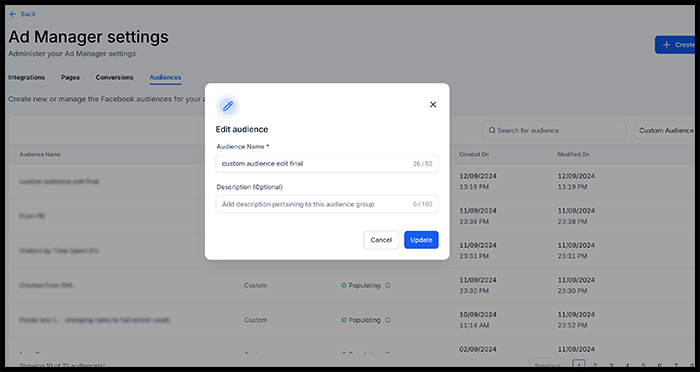Click info icon beside Populating at 10/09/2024 11:14

click(x=388, y=320)
